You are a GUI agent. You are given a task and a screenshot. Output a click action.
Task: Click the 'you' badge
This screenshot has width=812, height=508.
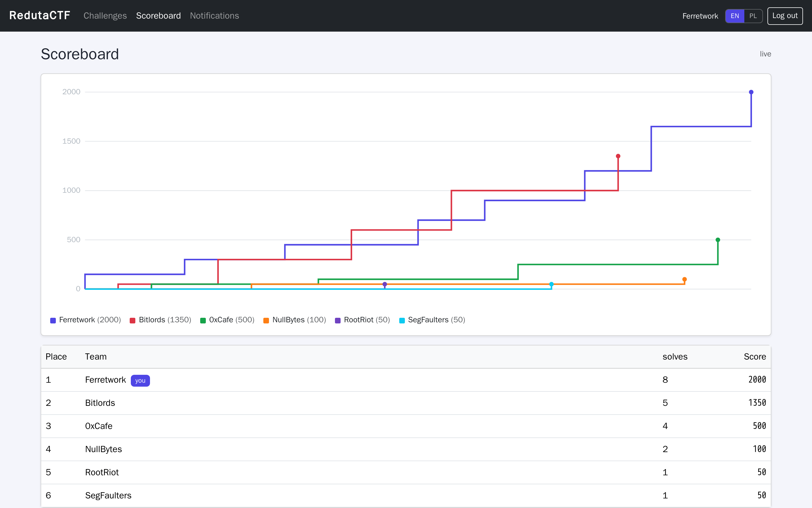click(x=140, y=380)
